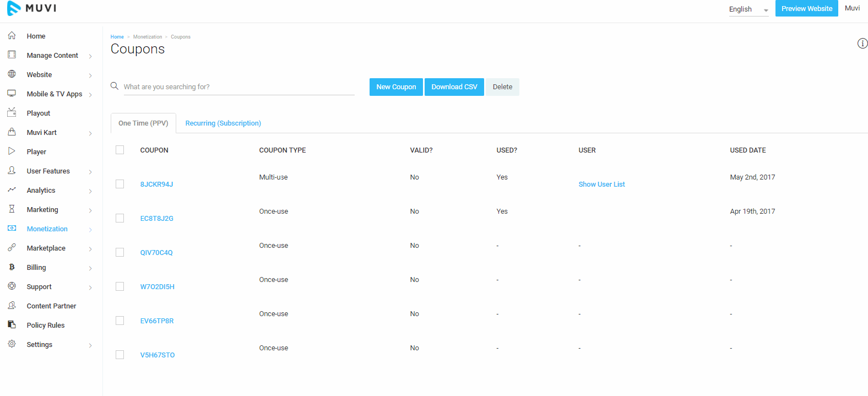The image size is (868, 396).
Task: Click the Marketplace link icon
Action: pyautogui.click(x=12, y=247)
